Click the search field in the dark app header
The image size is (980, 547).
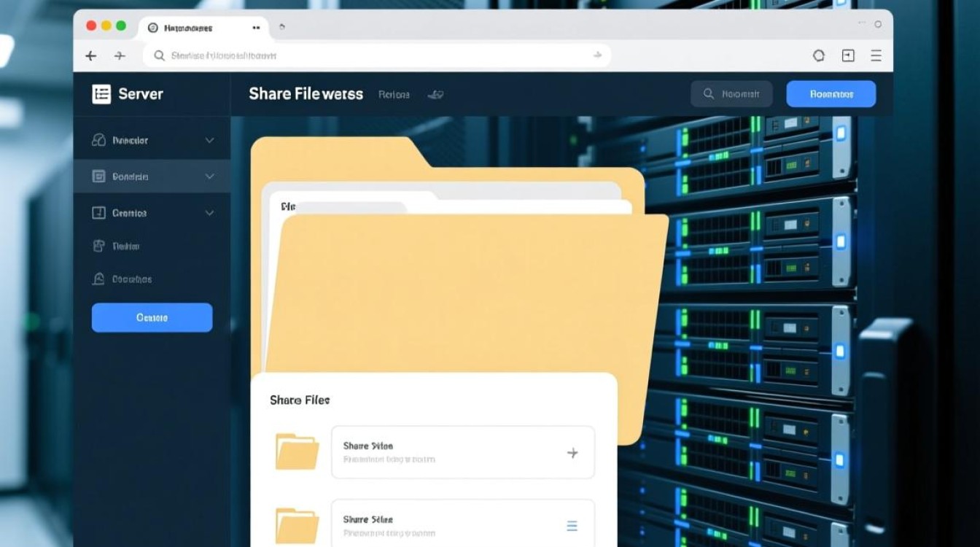pos(731,94)
